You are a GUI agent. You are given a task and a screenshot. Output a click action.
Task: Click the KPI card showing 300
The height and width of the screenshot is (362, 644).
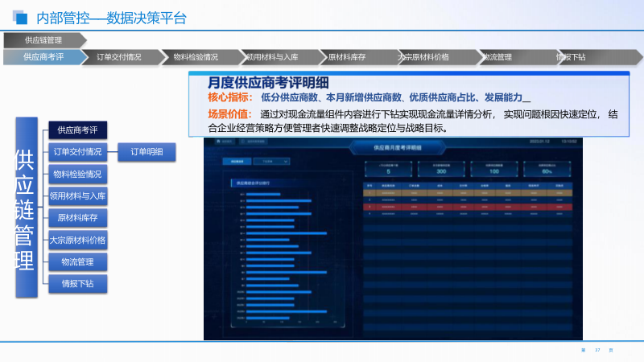tap(441, 168)
